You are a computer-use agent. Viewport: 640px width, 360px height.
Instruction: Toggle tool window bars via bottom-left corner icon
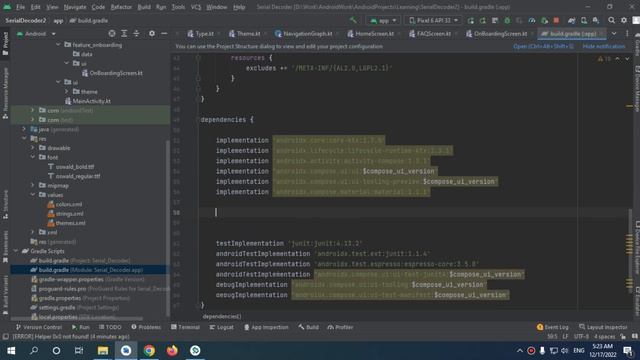(5, 337)
